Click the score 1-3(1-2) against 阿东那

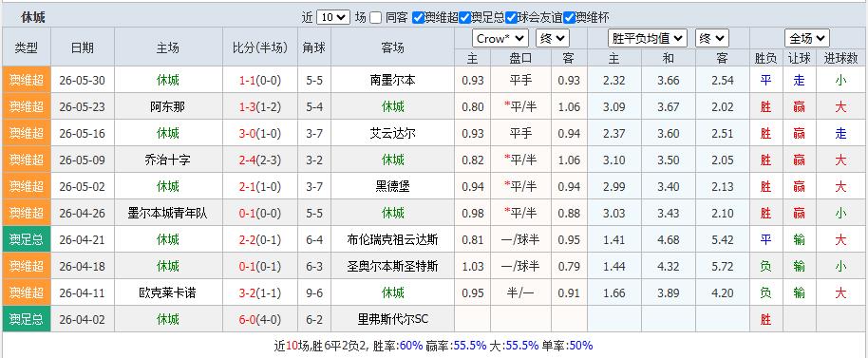click(260, 106)
